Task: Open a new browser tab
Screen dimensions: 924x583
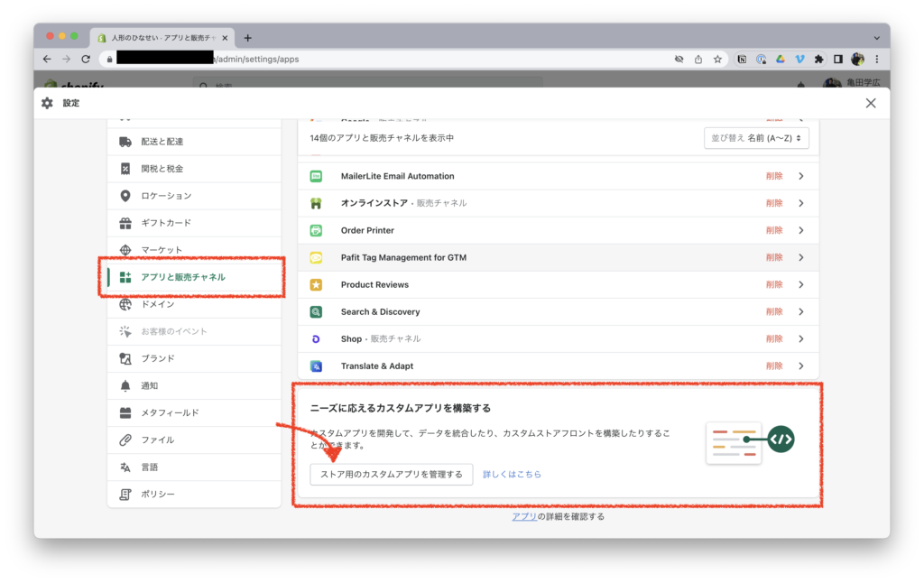Action: pyautogui.click(x=247, y=38)
